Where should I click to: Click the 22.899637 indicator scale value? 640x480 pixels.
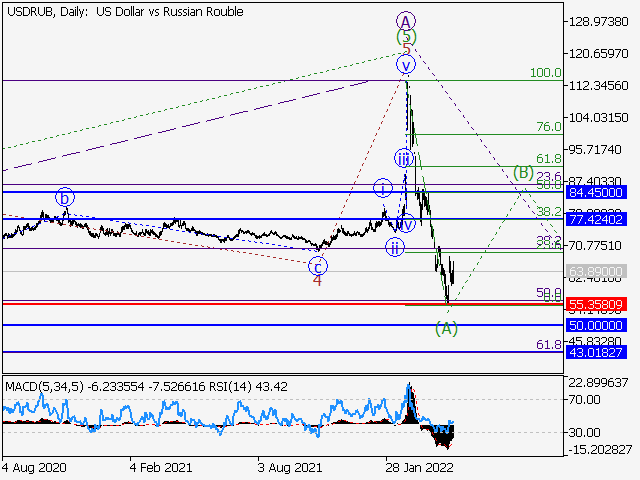pos(598,382)
